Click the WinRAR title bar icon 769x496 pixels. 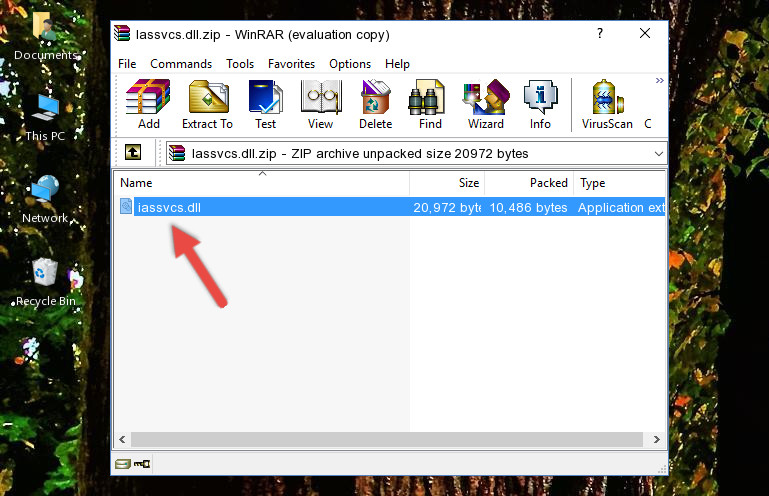[122, 33]
